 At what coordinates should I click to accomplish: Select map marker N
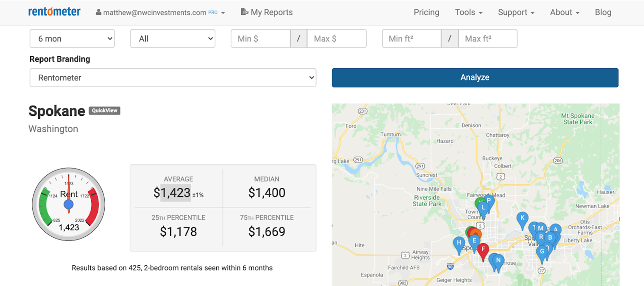click(x=498, y=263)
